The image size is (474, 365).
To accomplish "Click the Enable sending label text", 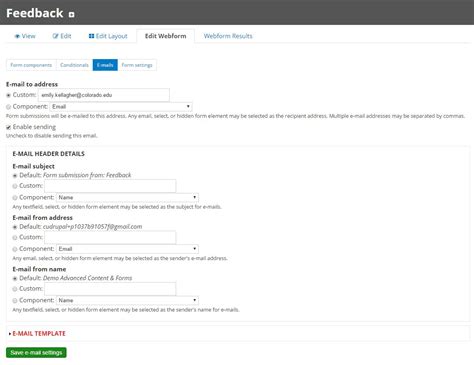I will click(x=34, y=127).
